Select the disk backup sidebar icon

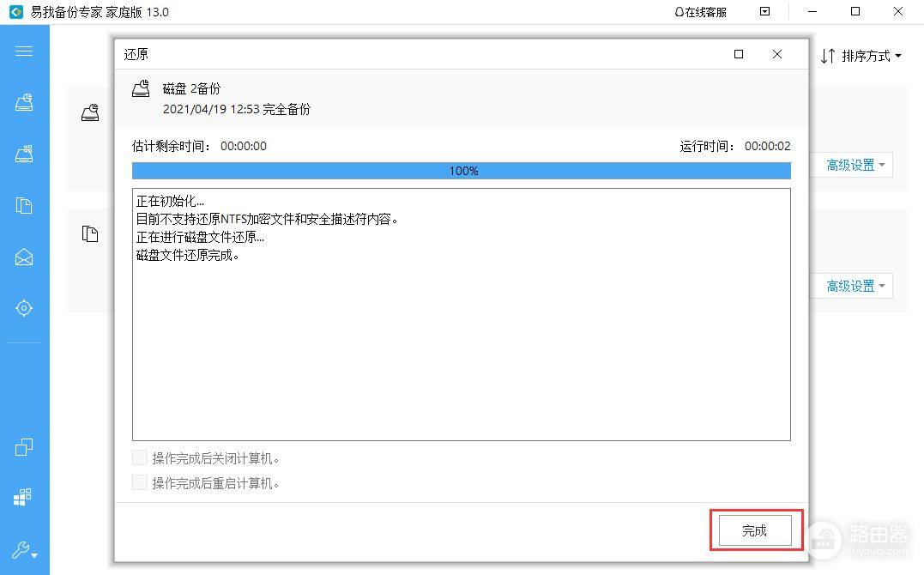[x=24, y=103]
